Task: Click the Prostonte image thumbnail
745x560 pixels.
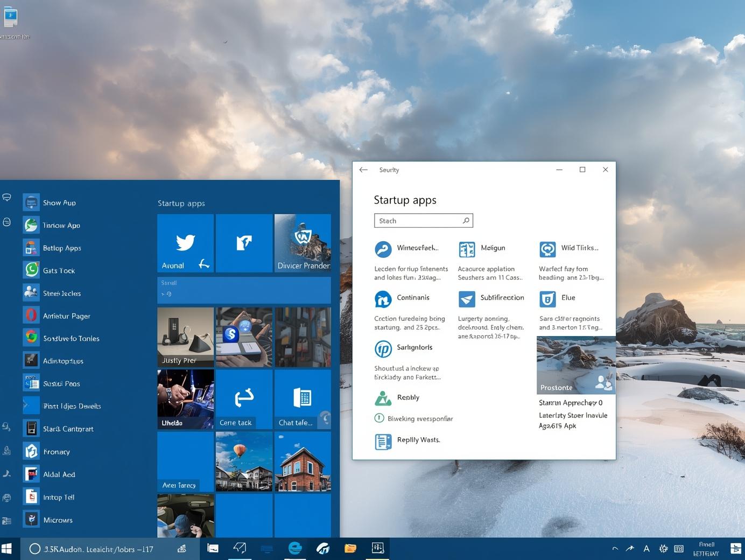Action: (575, 365)
